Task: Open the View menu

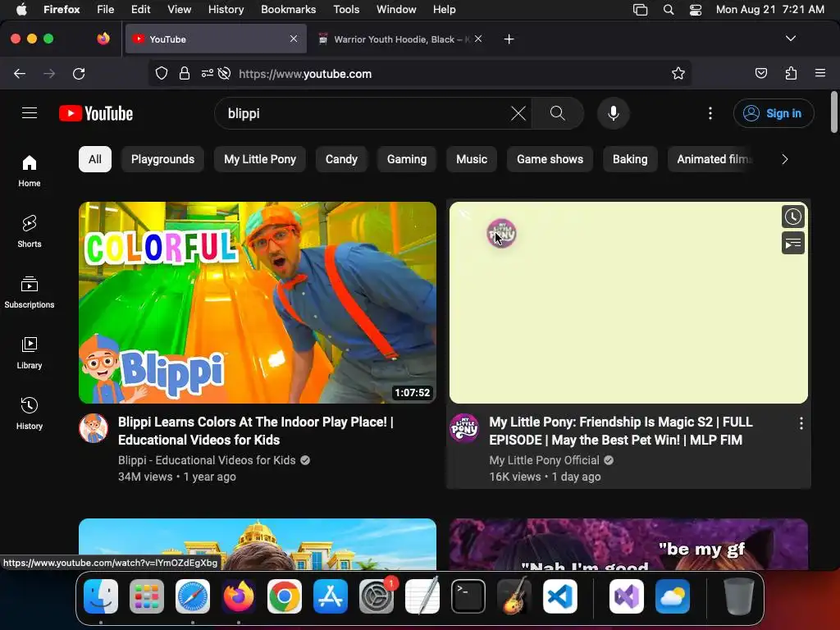Action: click(x=179, y=9)
